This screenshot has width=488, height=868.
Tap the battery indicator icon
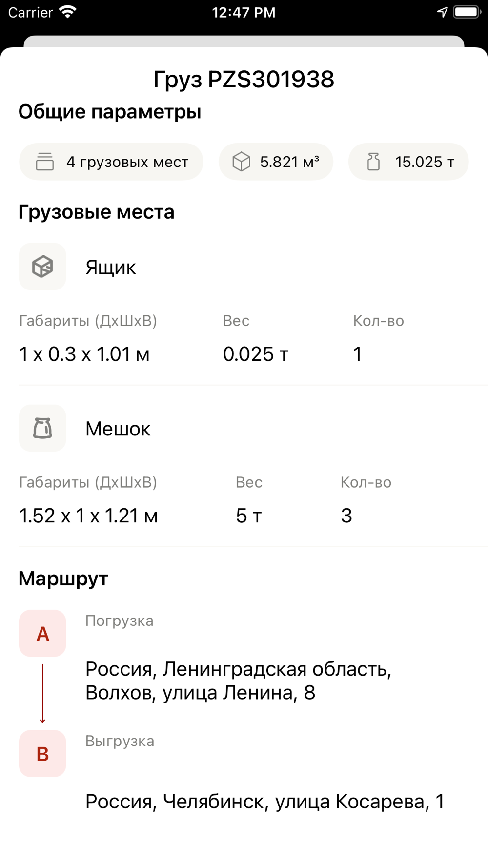coord(468,12)
